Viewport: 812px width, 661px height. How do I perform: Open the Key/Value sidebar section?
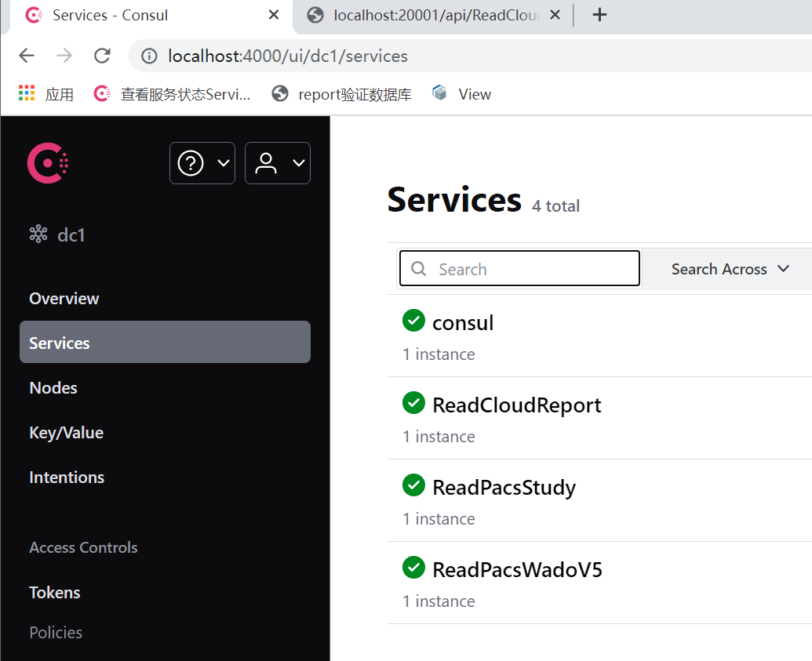(66, 433)
